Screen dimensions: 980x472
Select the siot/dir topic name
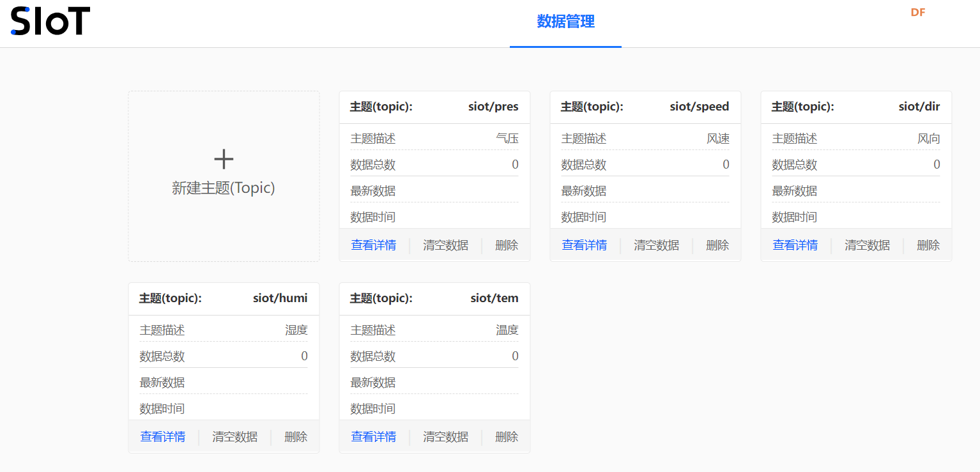coord(919,107)
